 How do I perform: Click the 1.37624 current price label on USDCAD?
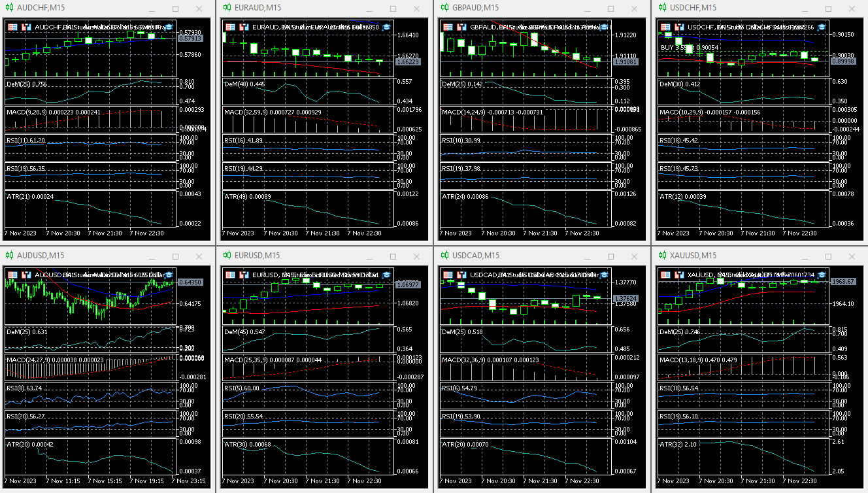[x=626, y=298]
